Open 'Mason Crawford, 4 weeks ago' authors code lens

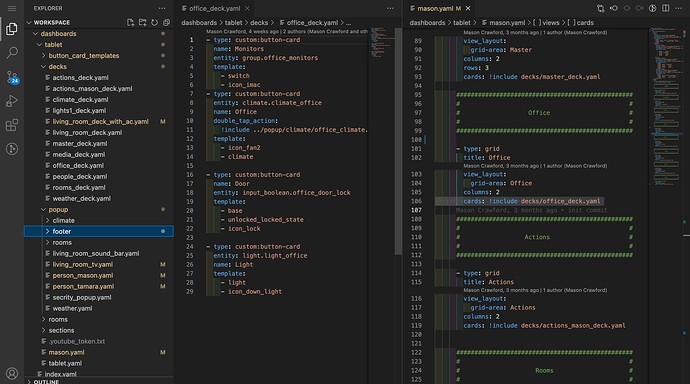(287, 32)
